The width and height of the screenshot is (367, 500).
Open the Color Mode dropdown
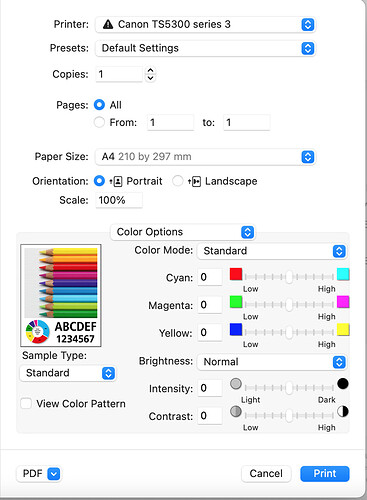coord(272,251)
